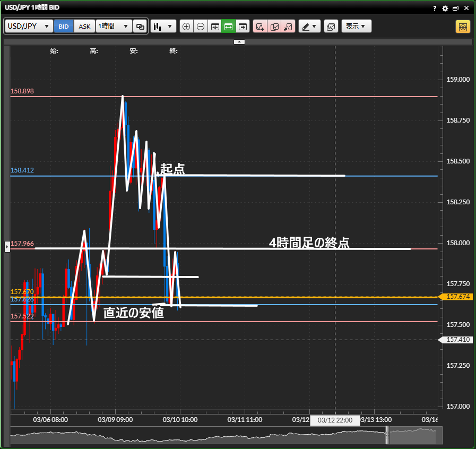Click the edit indicator icon

click(274, 26)
